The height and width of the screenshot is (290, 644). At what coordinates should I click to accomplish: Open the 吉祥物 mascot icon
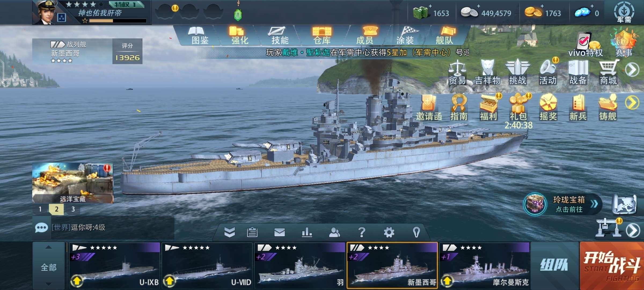click(488, 72)
